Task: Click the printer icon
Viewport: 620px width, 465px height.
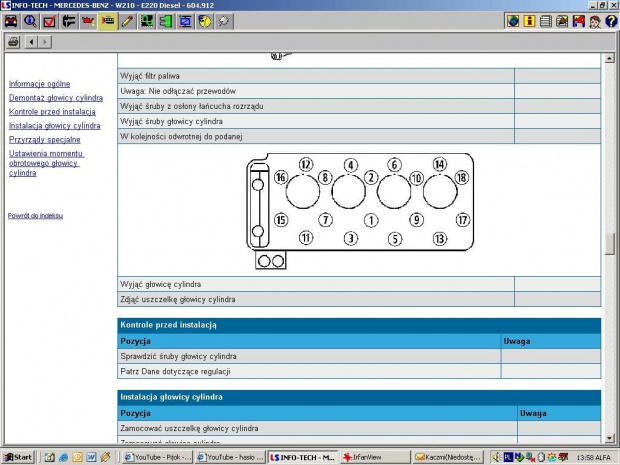Action: click(13, 42)
